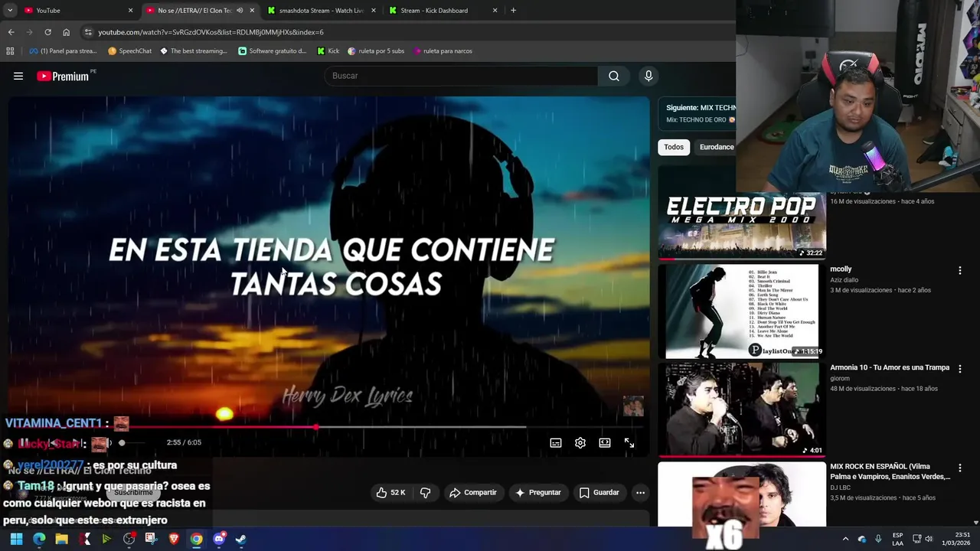This screenshot has height=551, width=980.
Task: Click the address bar URL
Action: click(x=211, y=32)
